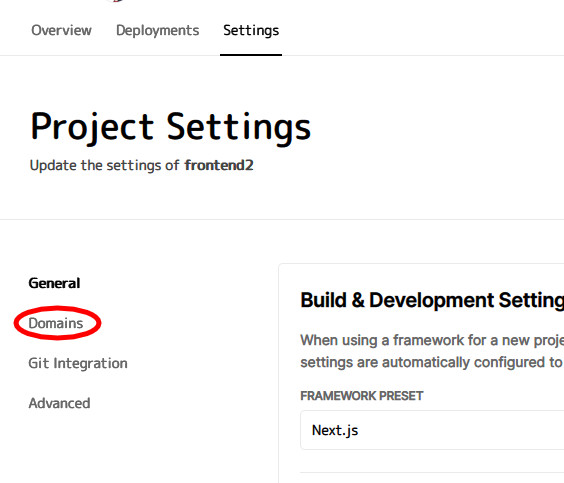Go to the circled Domains section
The width and height of the screenshot is (564, 483).
point(55,323)
